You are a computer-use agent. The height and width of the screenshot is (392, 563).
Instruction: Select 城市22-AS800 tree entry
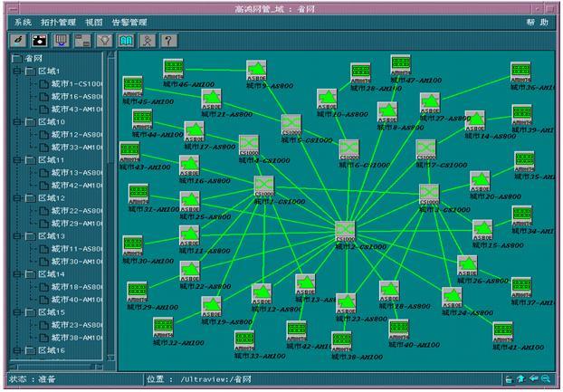pos(76,210)
